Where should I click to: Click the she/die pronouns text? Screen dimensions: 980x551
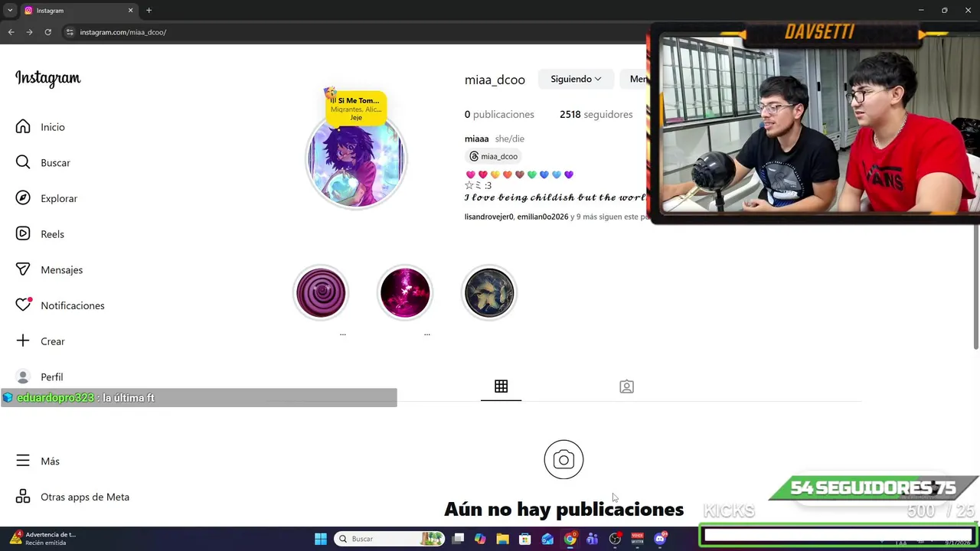510,139
